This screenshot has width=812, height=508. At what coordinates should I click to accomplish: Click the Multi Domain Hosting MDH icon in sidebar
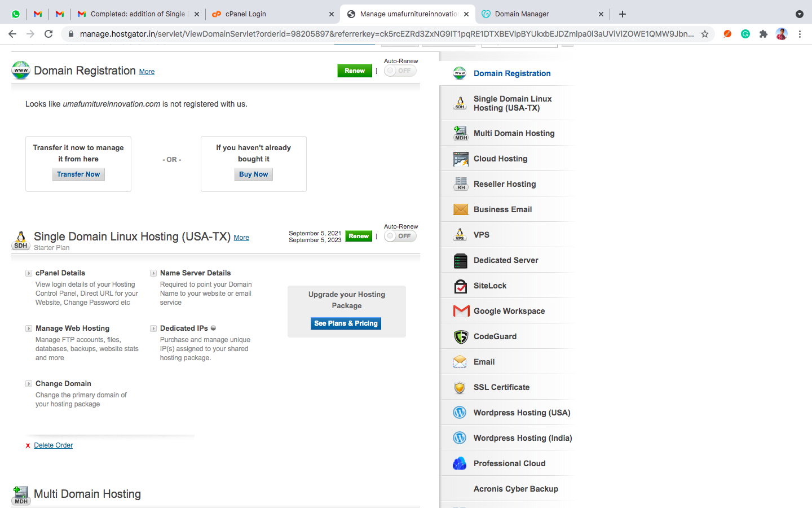click(460, 133)
